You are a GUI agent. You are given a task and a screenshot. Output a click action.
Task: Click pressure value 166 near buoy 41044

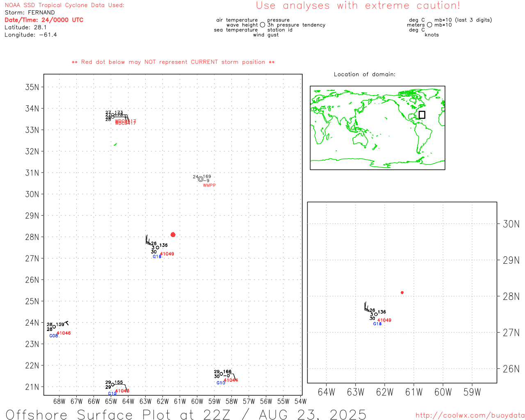point(228,372)
